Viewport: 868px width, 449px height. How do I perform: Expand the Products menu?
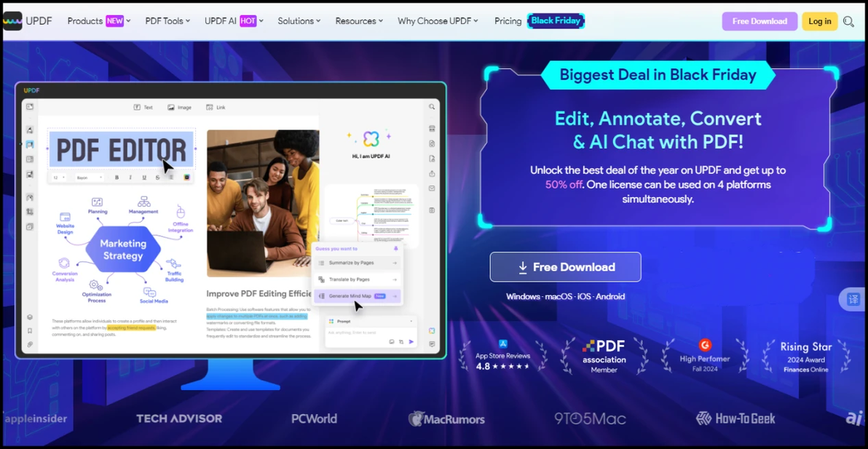[99, 21]
